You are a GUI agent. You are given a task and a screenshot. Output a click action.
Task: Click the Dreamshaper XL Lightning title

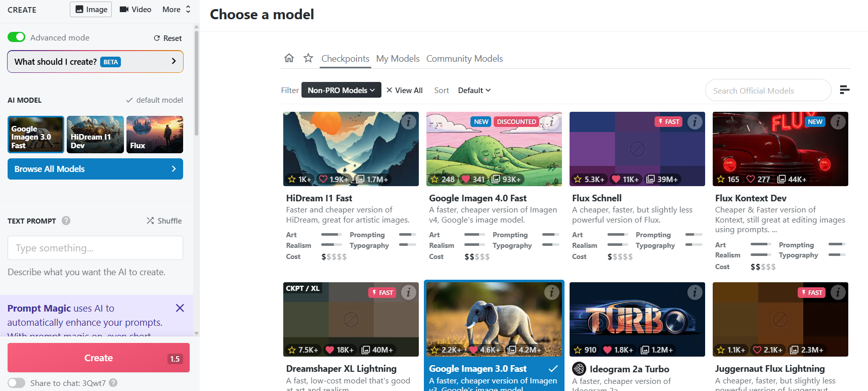(341, 369)
